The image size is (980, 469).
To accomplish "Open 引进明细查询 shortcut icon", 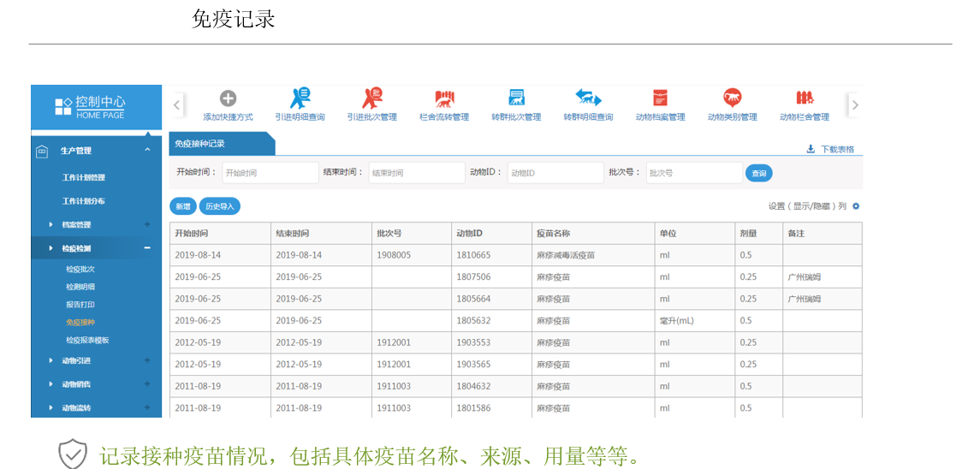I will click(300, 98).
